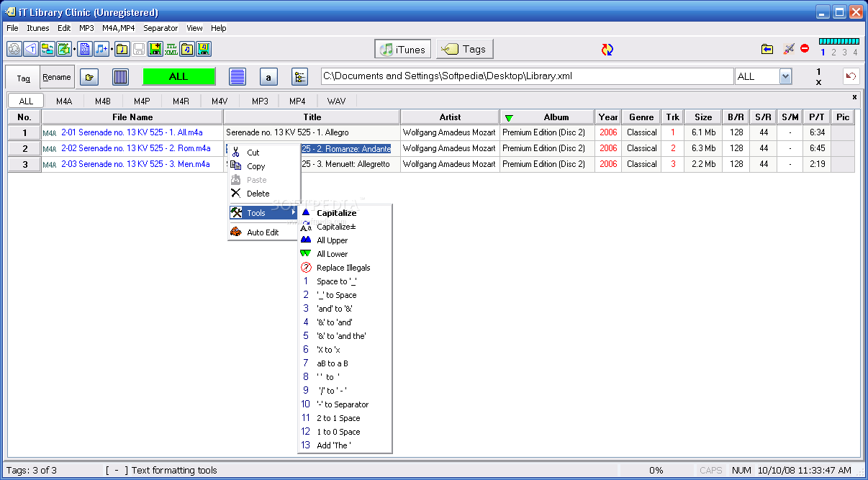Select the M4A file type filter tab

[64, 101]
